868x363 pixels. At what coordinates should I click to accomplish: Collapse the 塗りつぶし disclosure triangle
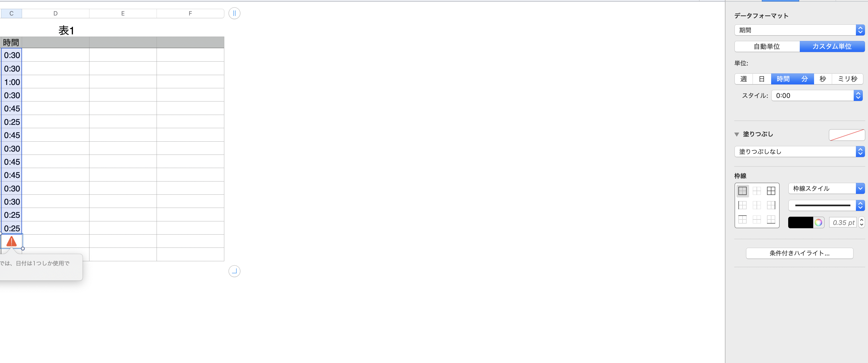click(x=736, y=134)
